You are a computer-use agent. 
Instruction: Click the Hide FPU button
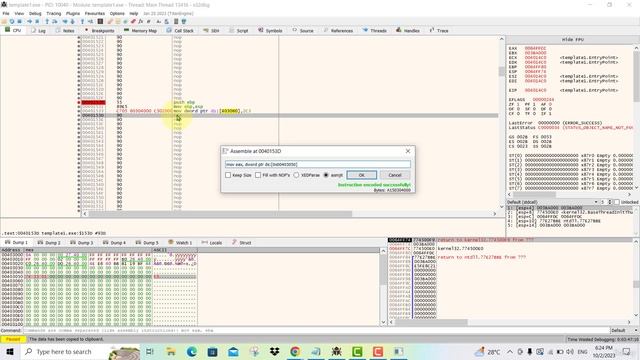coord(573,40)
